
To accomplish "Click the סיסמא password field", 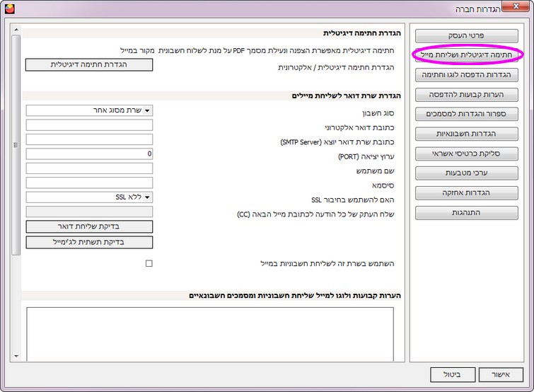I will pyautogui.click(x=89, y=183).
